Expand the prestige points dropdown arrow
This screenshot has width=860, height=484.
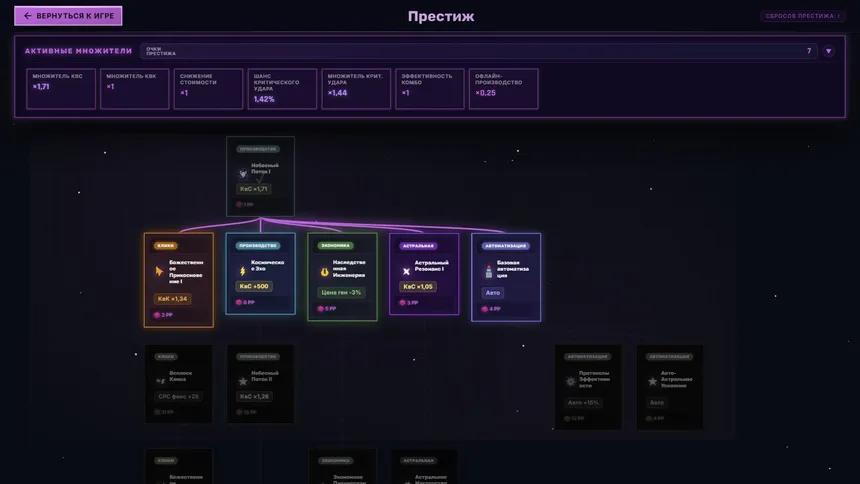pos(828,51)
